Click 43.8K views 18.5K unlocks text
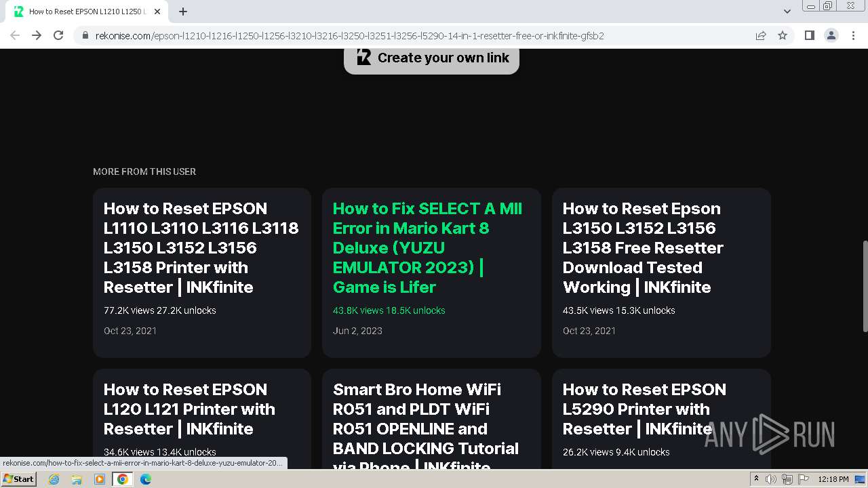Screen dimensions: 868x488 [389, 310]
